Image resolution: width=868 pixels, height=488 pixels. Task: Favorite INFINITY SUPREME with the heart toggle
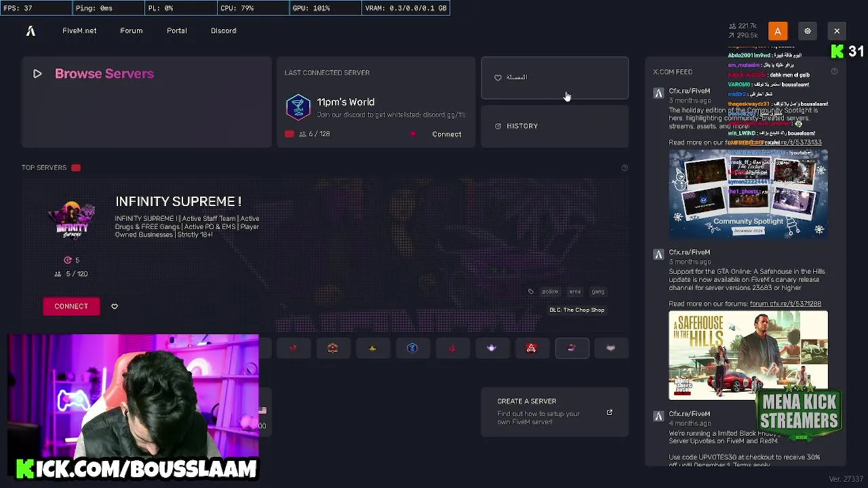point(115,306)
